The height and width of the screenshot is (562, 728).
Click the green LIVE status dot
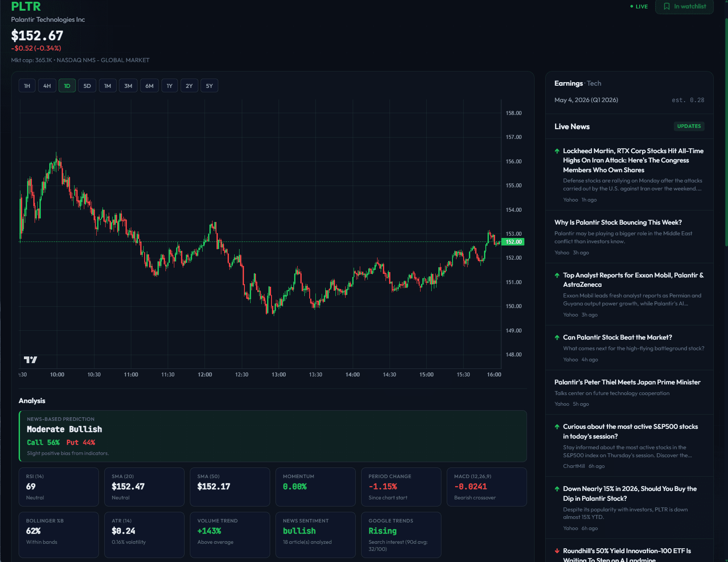[x=631, y=6]
